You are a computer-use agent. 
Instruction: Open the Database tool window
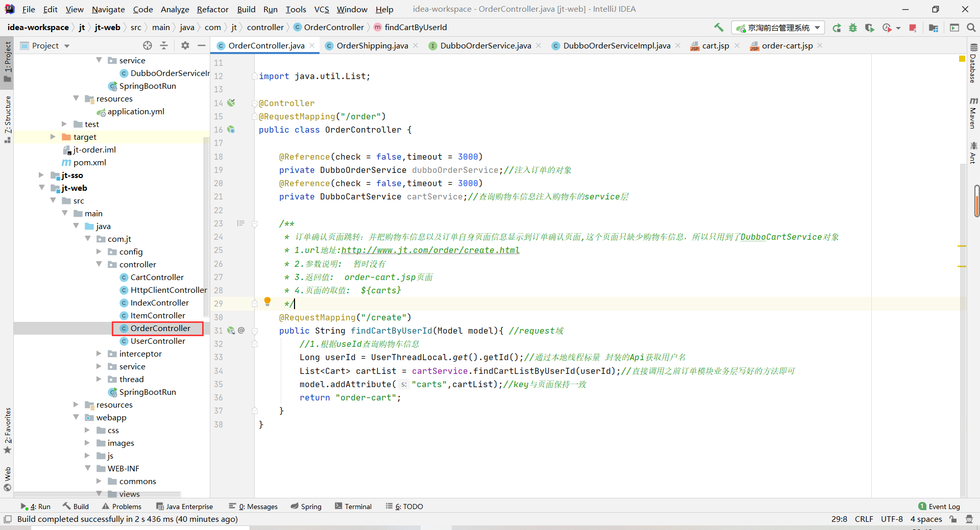pyautogui.click(x=973, y=64)
